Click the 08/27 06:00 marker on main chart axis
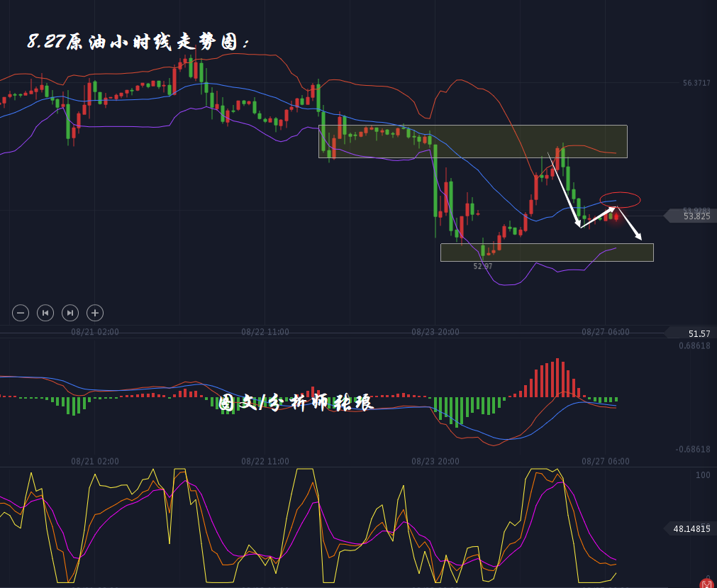 click(605, 331)
